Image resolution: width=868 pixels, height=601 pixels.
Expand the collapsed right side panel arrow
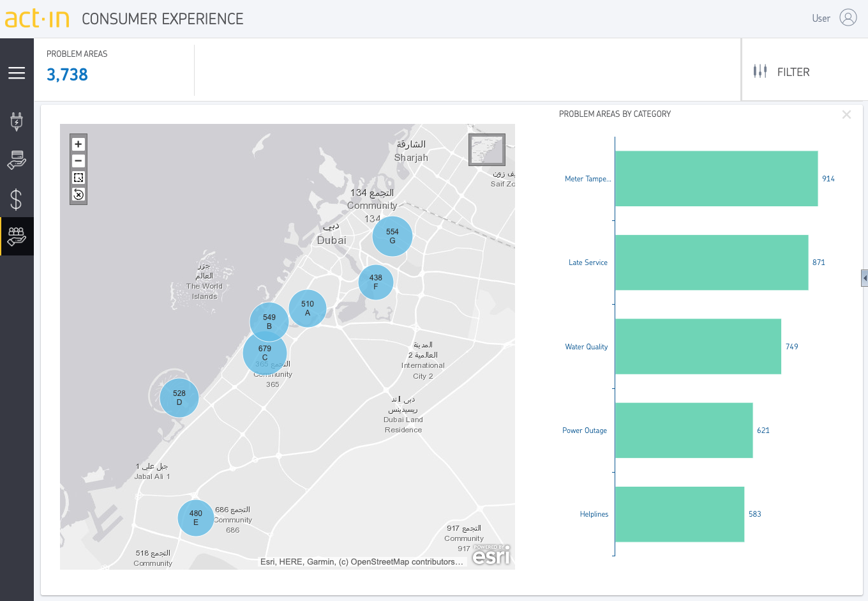(864, 278)
